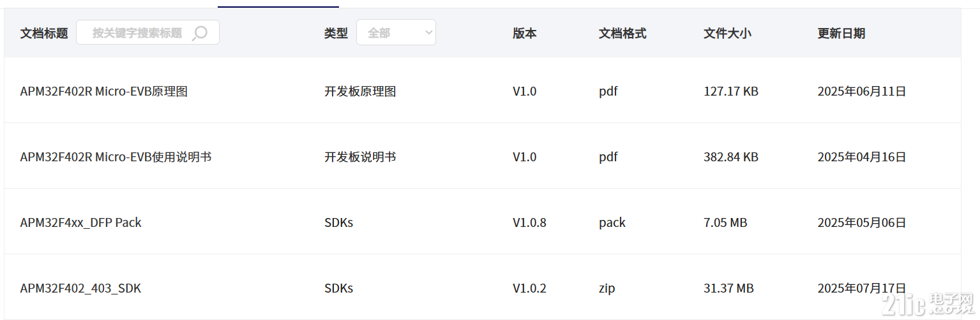Click the search magnifier icon
This screenshot has height=320, width=980.
[x=200, y=33]
